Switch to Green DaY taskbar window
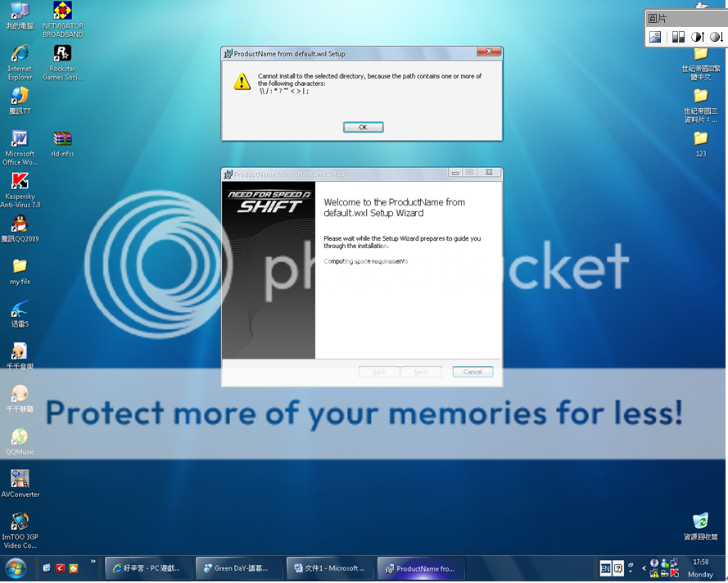This screenshot has width=728, height=583. 240,568
